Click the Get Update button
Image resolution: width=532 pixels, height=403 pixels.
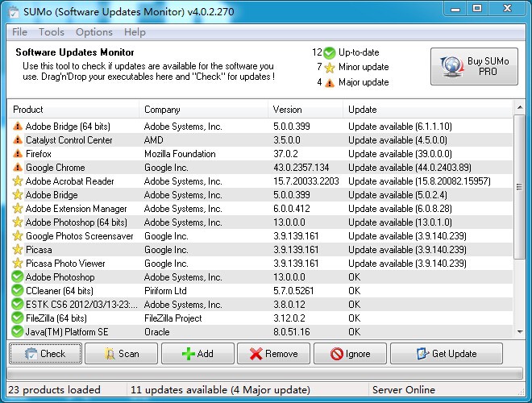(447, 354)
